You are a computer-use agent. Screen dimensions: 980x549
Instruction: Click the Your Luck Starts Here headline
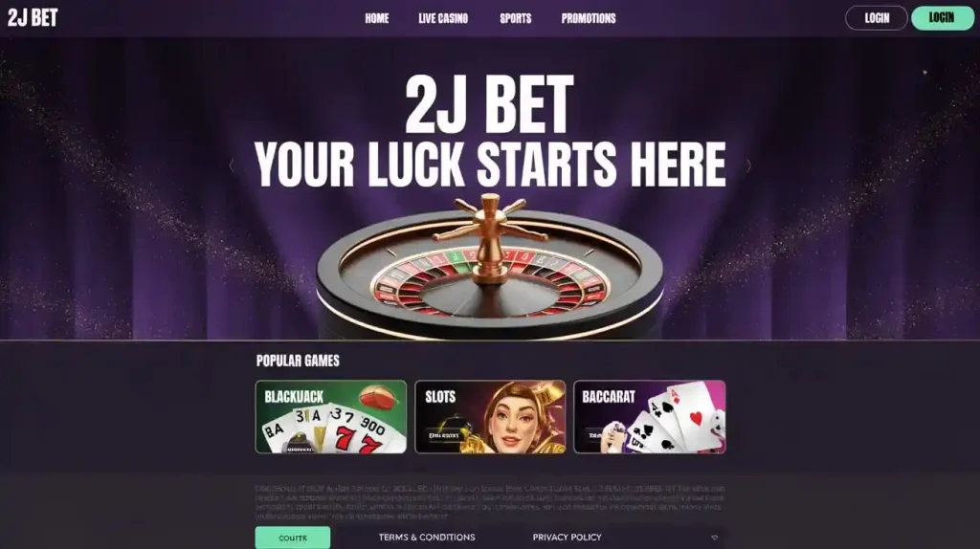(x=490, y=165)
